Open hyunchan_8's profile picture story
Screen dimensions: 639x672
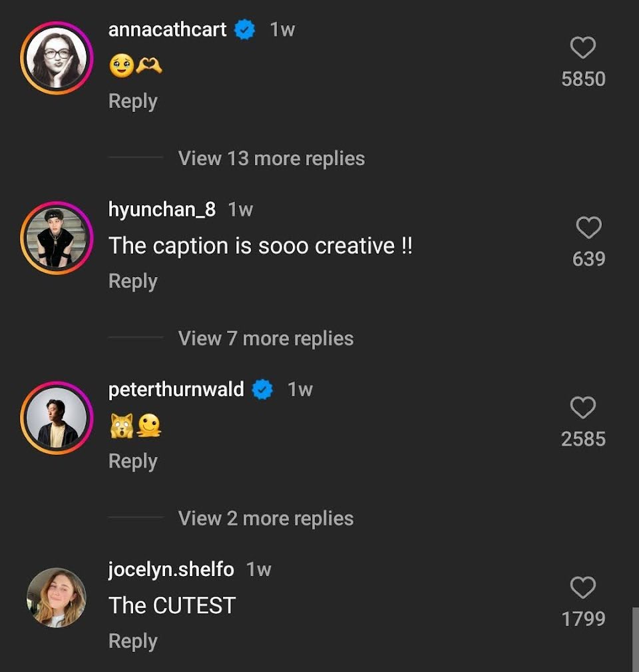pyautogui.click(x=56, y=238)
